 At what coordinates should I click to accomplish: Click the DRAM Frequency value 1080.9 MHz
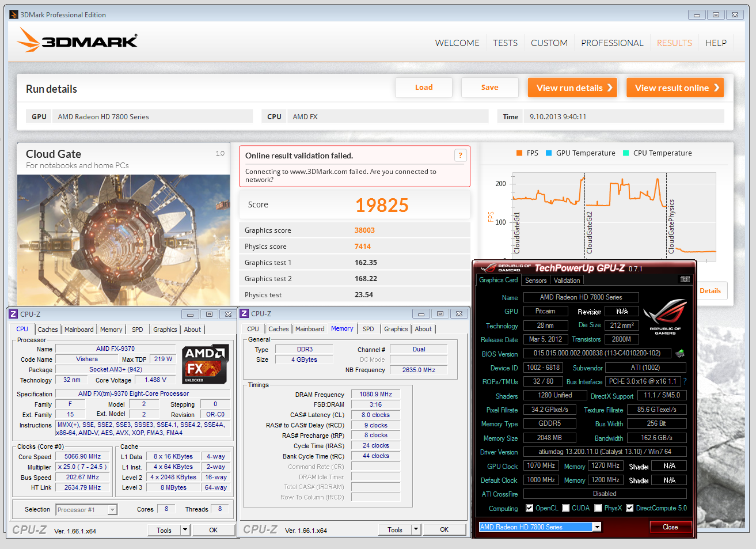375,394
